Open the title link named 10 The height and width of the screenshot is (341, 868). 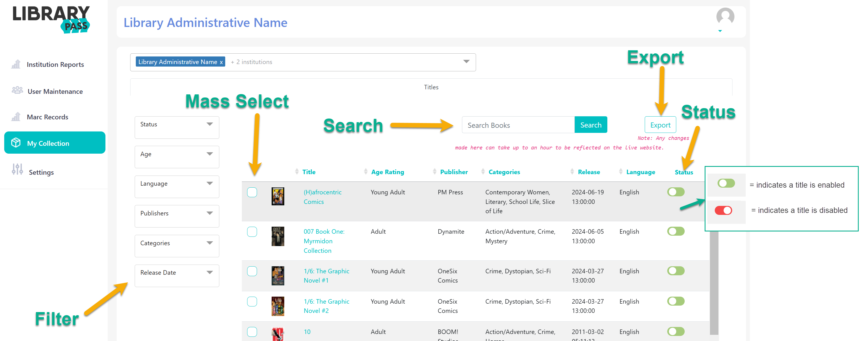point(307,331)
